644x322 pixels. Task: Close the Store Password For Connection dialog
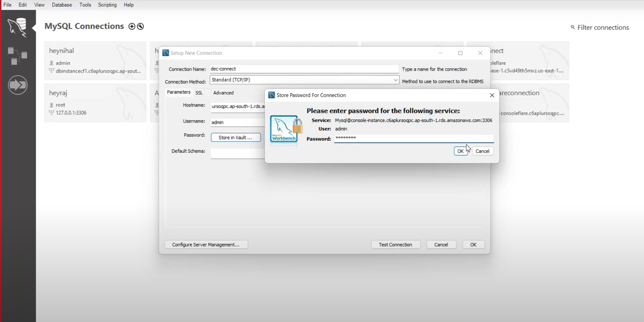[x=492, y=95]
